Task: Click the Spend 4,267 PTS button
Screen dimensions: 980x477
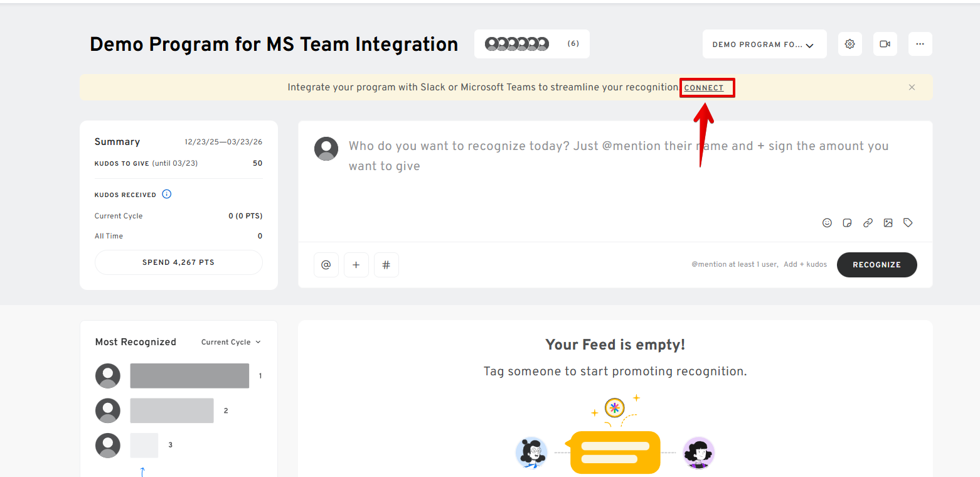Action: [x=178, y=262]
